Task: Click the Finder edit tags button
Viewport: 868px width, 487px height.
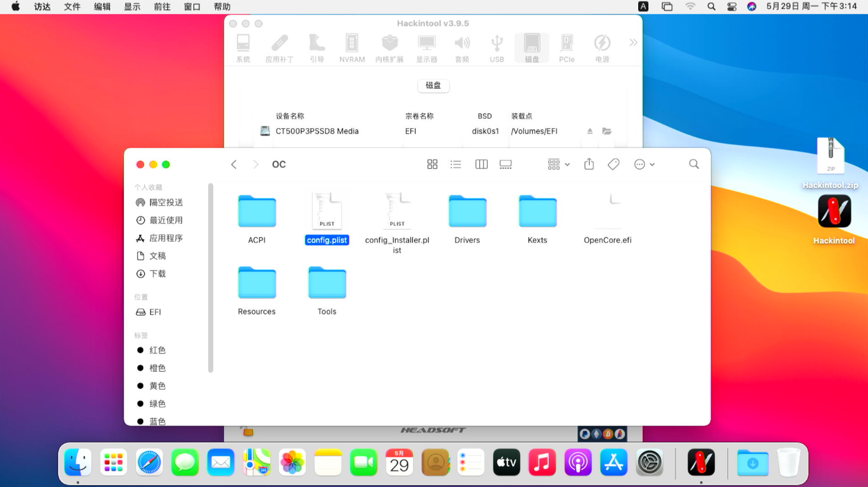Action: click(x=614, y=164)
